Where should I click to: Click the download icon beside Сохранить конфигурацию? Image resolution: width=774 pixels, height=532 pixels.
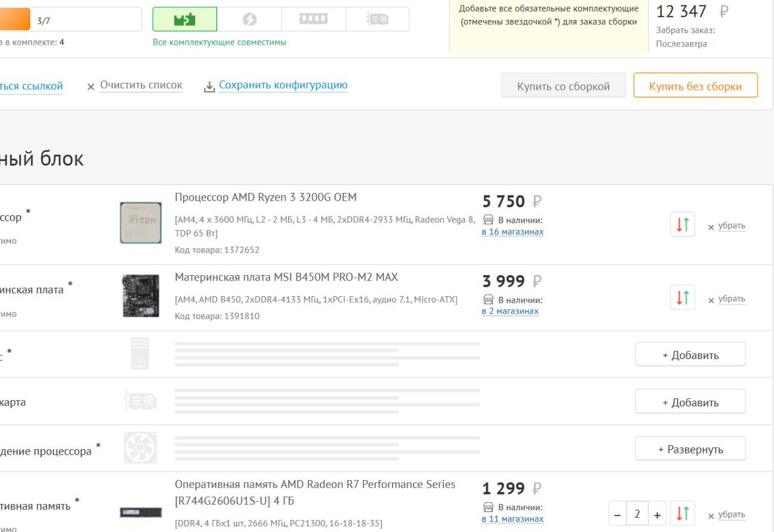209,87
